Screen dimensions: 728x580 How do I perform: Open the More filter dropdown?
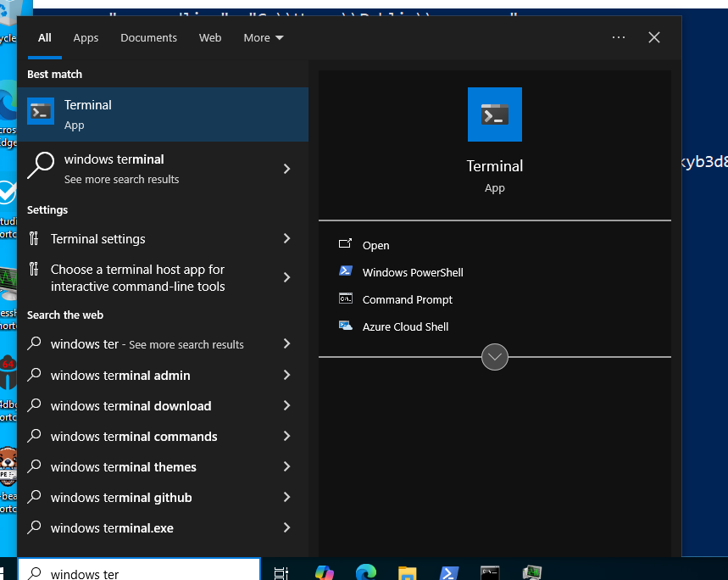[264, 37]
